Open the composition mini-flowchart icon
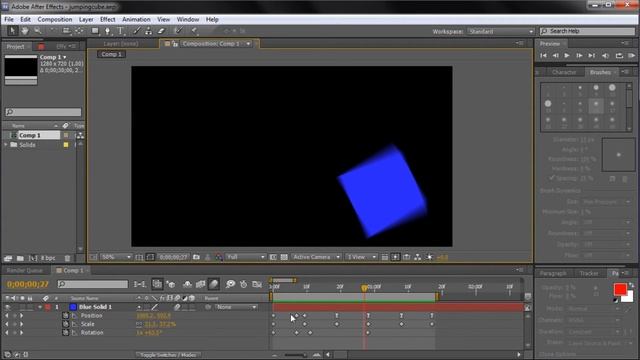The image size is (640, 360). click(140, 284)
